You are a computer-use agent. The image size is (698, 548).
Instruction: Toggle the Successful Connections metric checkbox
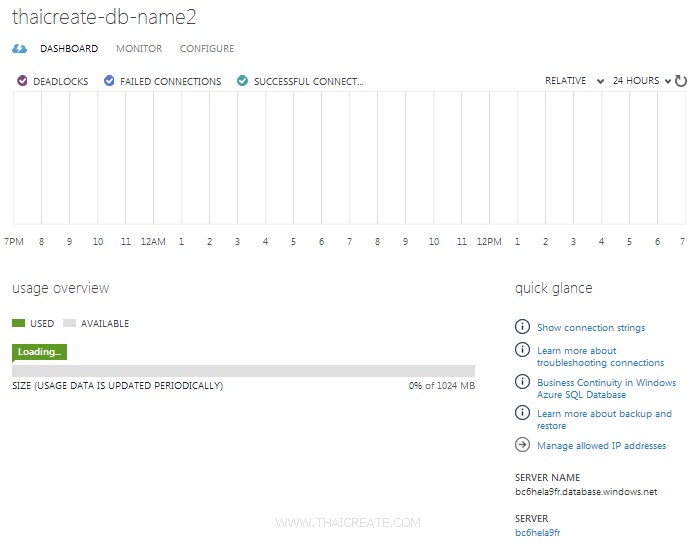(243, 81)
